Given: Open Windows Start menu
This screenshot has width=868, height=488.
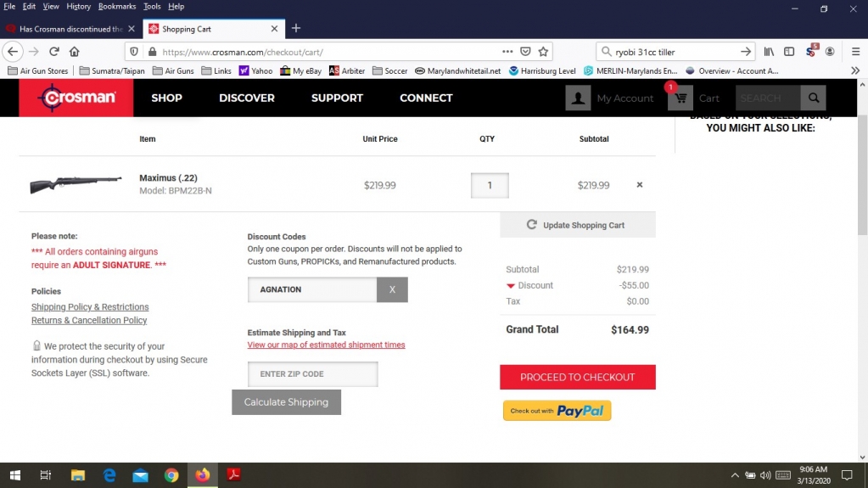Looking at the screenshot, I should (15, 474).
